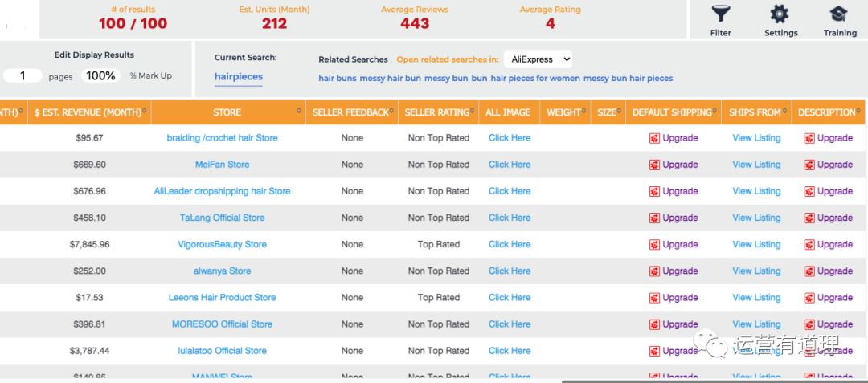Expand the AliExpress related searches dropdown
This screenshot has width=868, height=383.
click(x=538, y=59)
